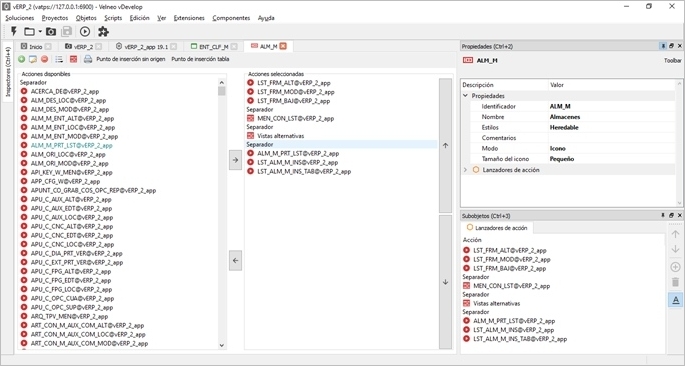Collapse the Propiedades group expander
This screenshot has height=366, width=685.
tap(466, 96)
